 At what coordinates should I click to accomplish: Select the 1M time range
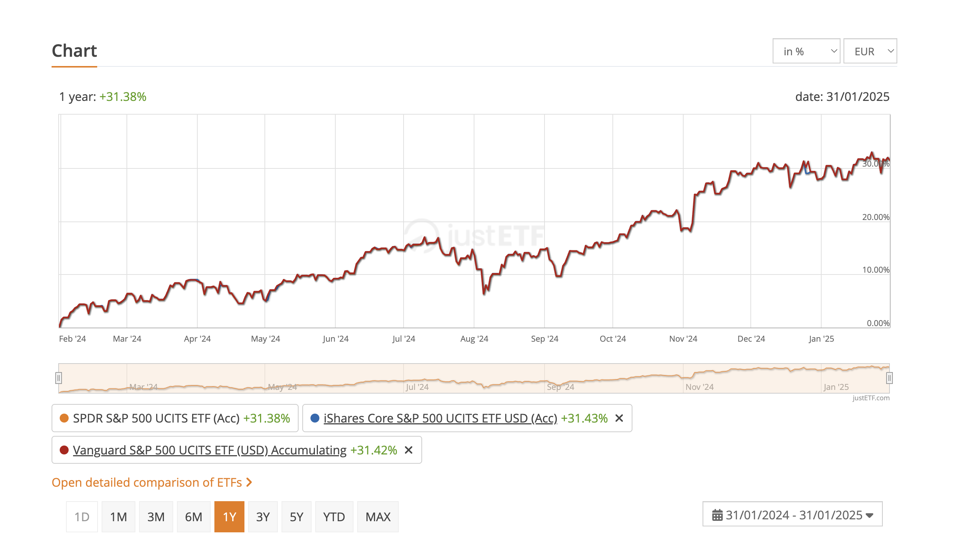118,517
